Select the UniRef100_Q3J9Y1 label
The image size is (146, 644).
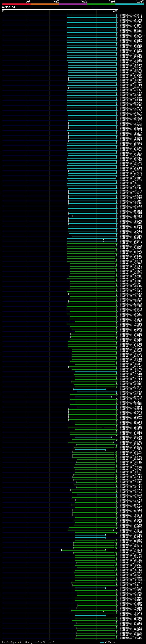coord(131,635)
